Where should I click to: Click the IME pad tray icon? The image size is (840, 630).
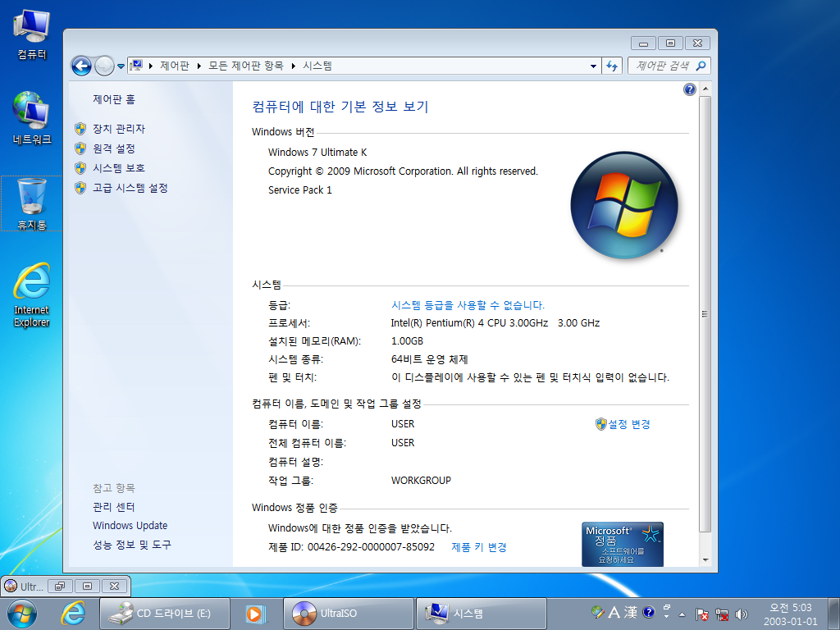[x=598, y=612]
